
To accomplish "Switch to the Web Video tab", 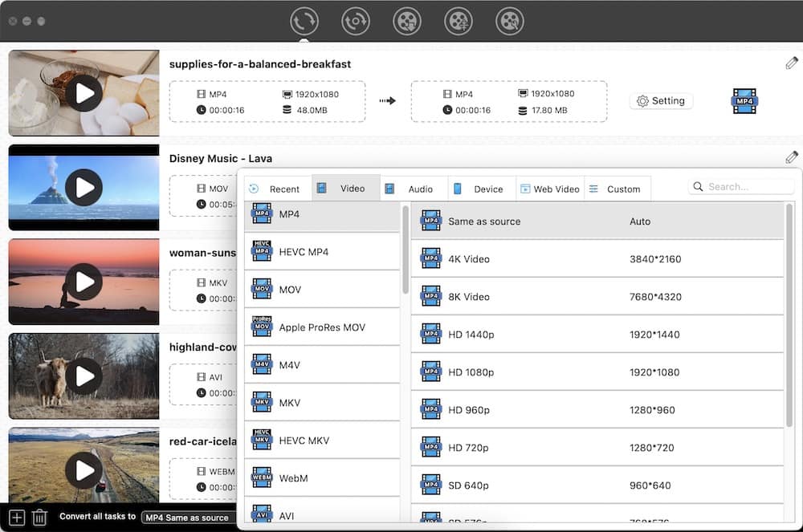I will (x=550, y=188).
